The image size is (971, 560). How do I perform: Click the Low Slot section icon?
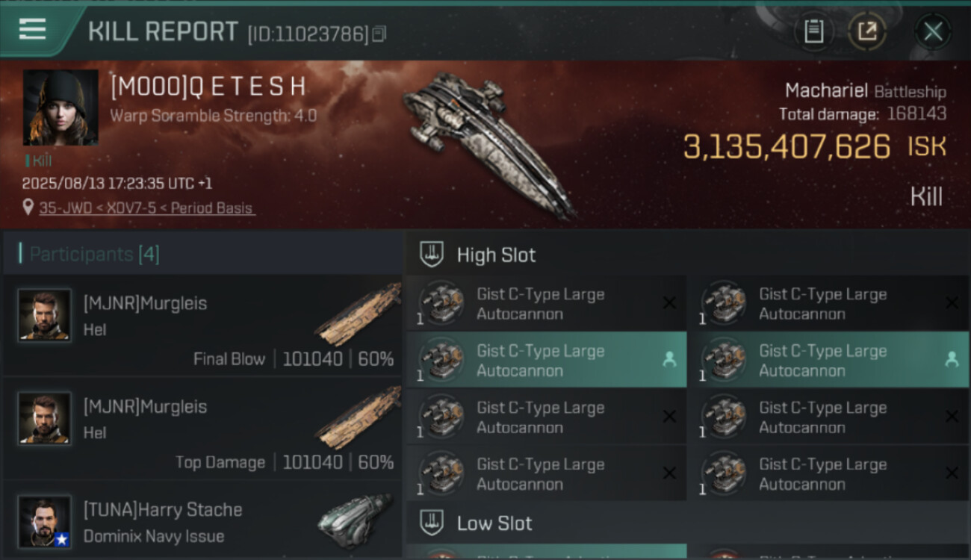[x=432, y=523]
